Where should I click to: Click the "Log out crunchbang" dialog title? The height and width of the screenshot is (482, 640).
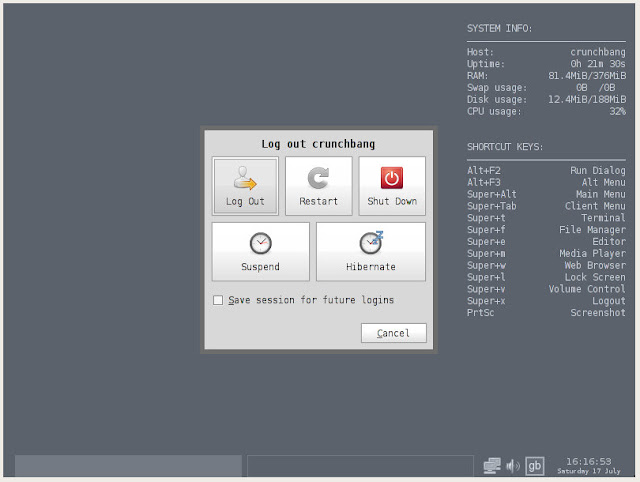pyautogui.click(x=318, y=144)
